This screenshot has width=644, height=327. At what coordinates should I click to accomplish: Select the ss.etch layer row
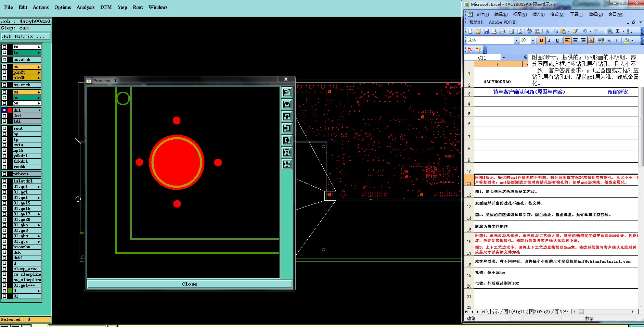[27, 85]
